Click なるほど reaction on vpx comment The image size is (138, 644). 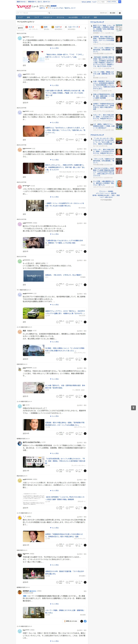(x=70, y=103)
